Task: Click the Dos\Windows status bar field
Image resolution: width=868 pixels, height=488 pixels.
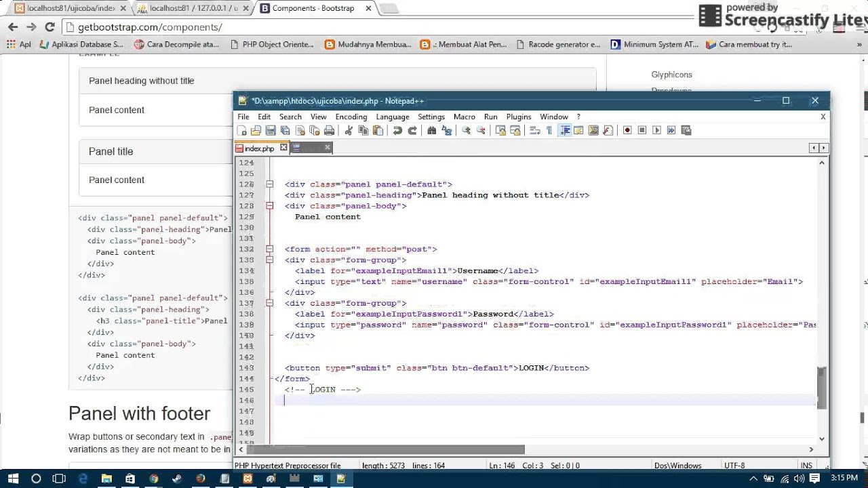Action: tap(677, 466)
